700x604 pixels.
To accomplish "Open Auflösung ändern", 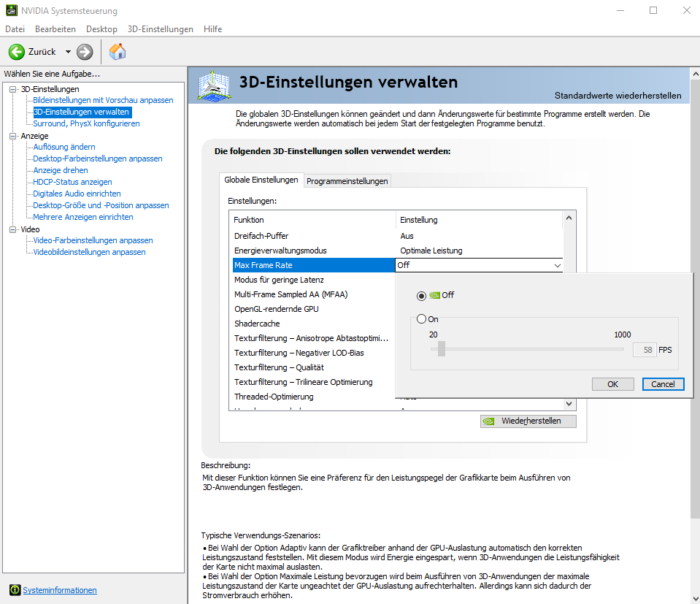I will (64, 147).
